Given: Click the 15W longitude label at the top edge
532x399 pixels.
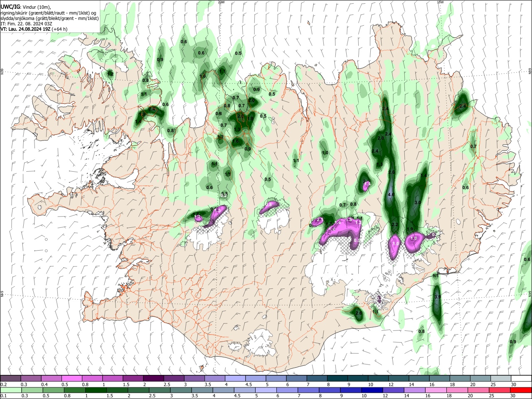Looking at the screenshot, I should 440,2.
